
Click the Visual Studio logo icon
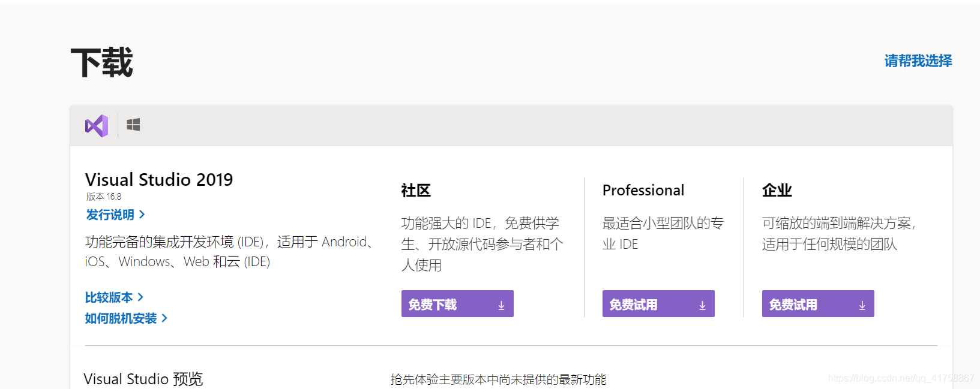click(x=97, y=126)
